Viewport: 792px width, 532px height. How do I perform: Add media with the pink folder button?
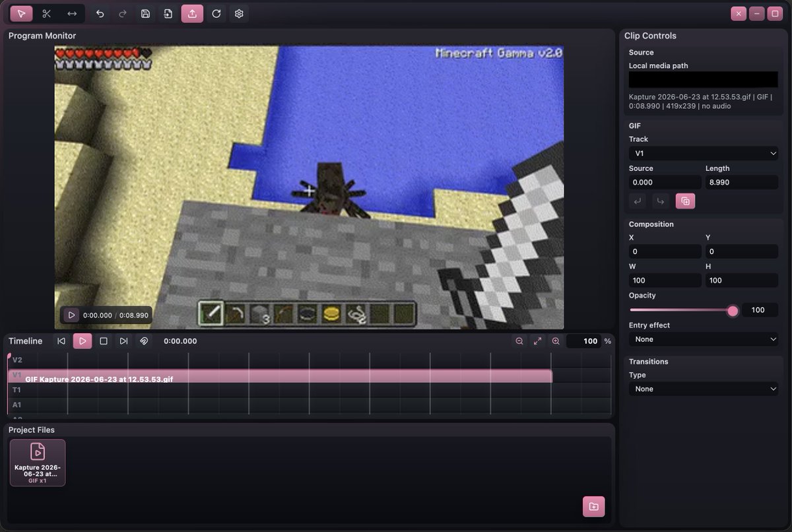point(593,506)
